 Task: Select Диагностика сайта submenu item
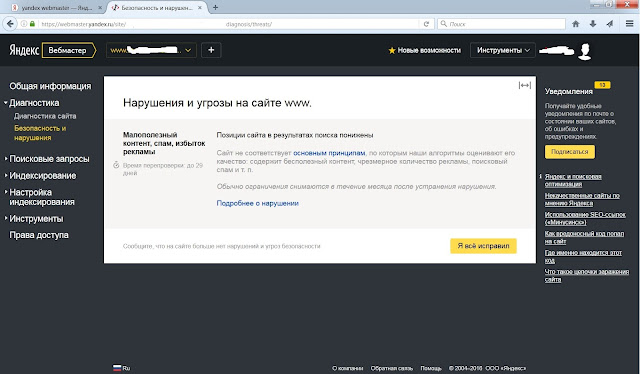tap(45, 116)
